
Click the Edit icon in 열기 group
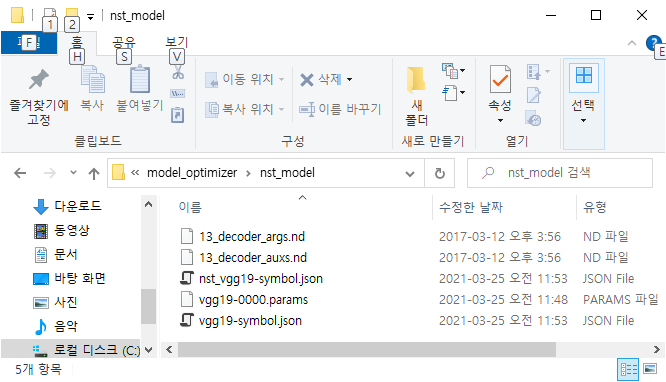coord(533,95)
